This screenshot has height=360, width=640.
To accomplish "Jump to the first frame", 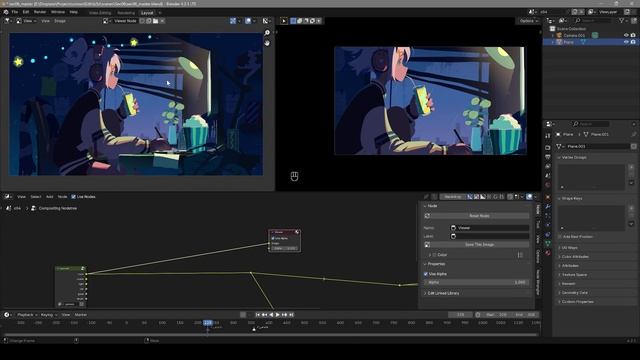I will 258,315.
